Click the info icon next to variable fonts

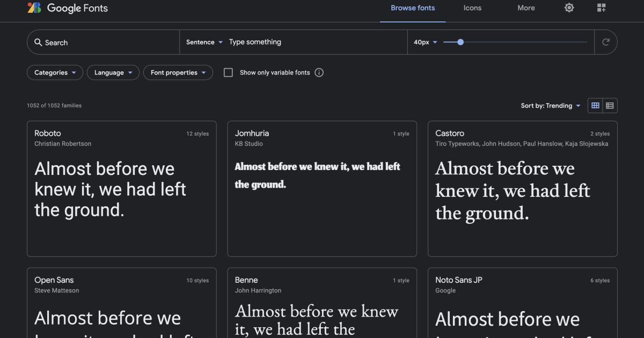tap(319, 72)
